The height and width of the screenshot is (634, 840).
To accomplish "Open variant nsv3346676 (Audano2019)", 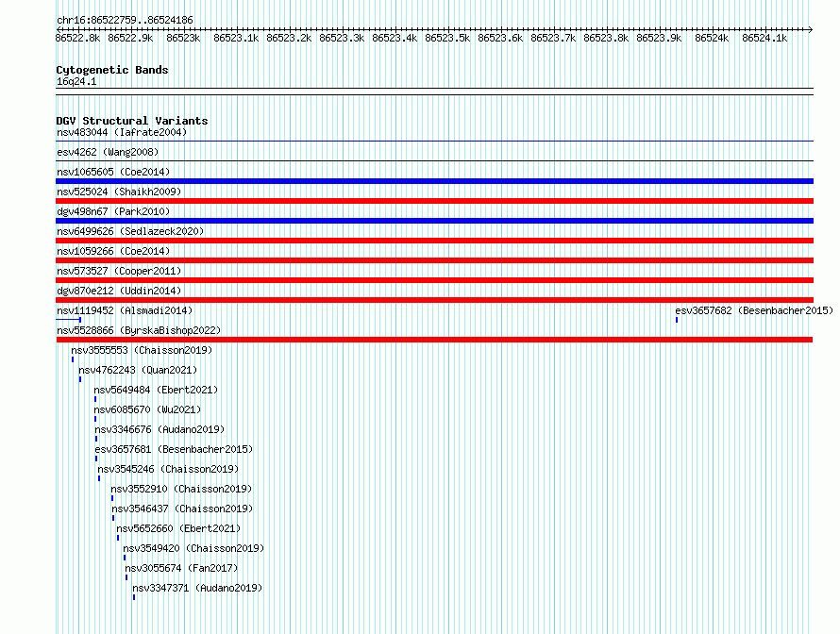I will pos(160,429).
